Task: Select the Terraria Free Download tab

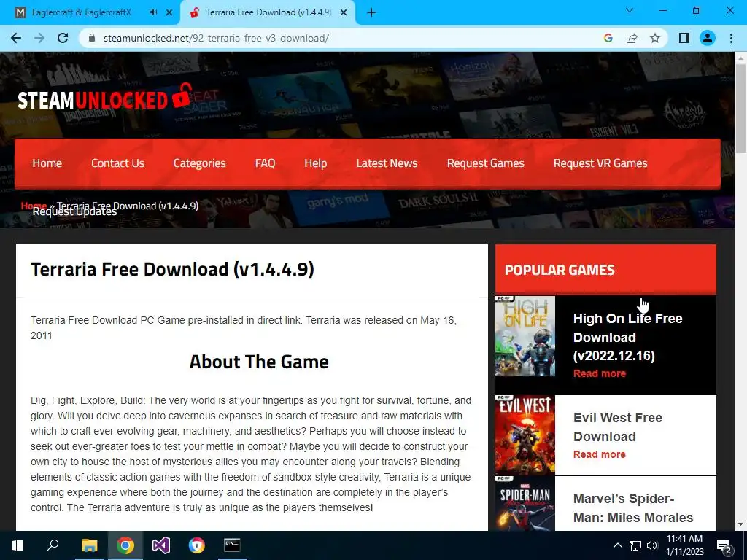Action: [x=268, y=12]
